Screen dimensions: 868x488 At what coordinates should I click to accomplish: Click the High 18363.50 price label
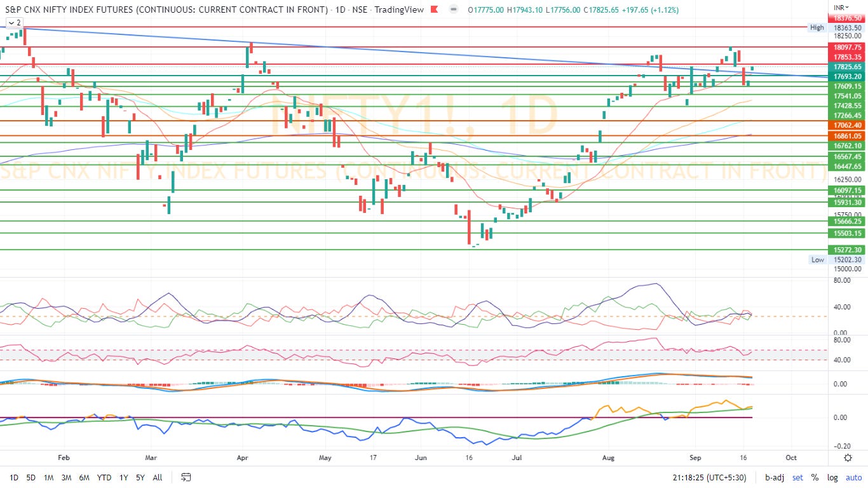pyautogui.click(x=848, y=28)
